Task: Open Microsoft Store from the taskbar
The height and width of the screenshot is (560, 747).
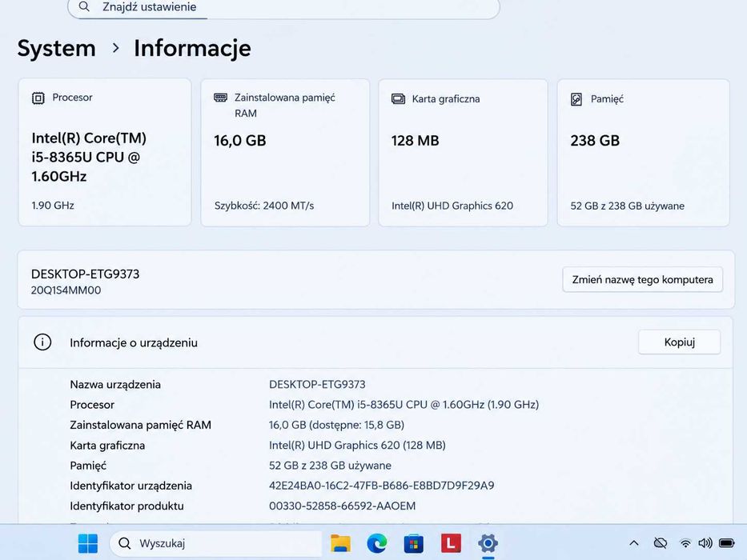Action: coord(413,543)
